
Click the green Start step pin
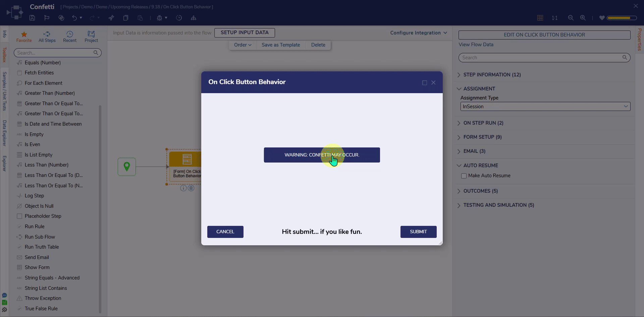[127, 167]
